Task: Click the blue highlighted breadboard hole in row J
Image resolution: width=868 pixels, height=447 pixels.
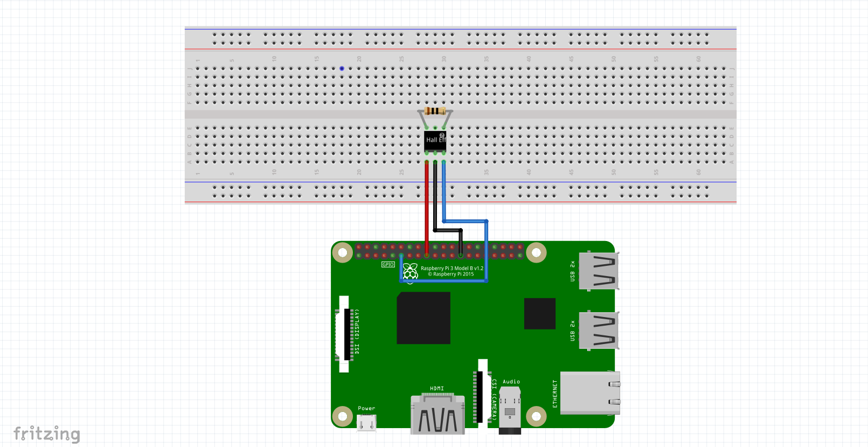Action: 342,68
